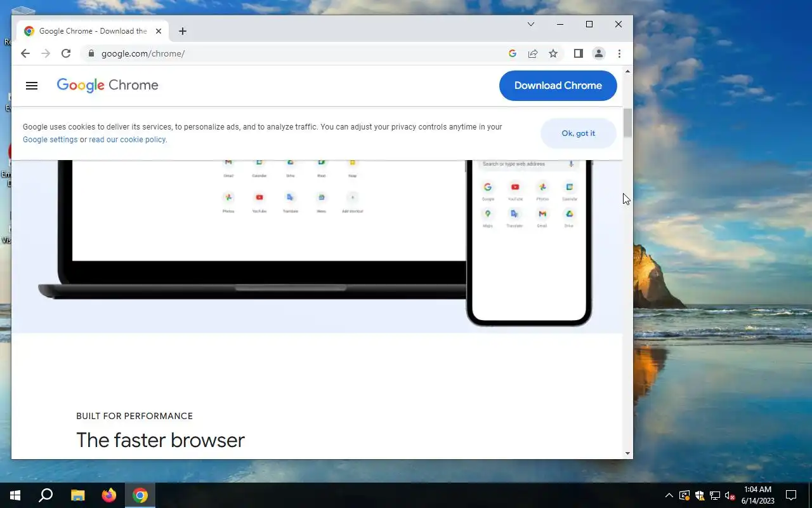Click the YouTube shortcut on laptop screen
Viewport: 812px width, 508px height.
click(x=259, y=197)
